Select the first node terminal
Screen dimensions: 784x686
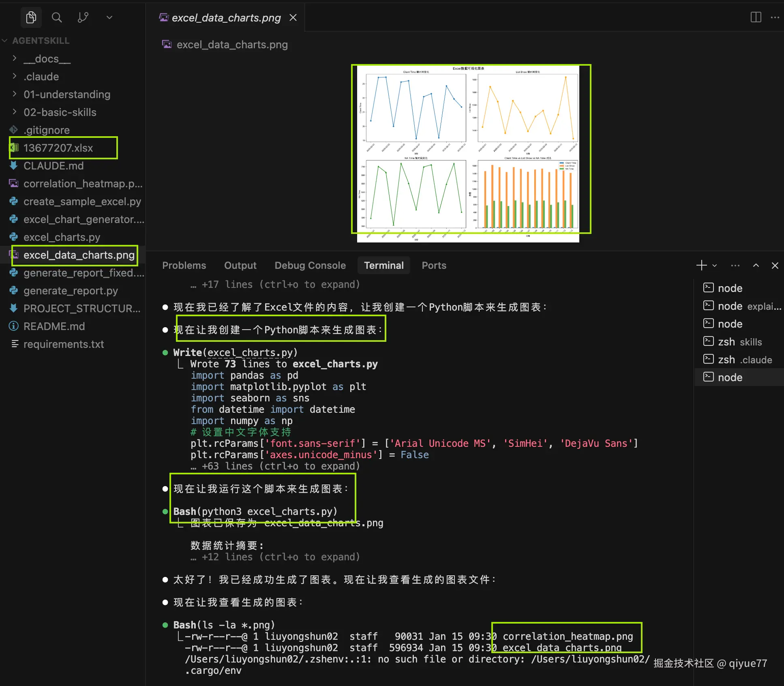[x=739, y=288]
